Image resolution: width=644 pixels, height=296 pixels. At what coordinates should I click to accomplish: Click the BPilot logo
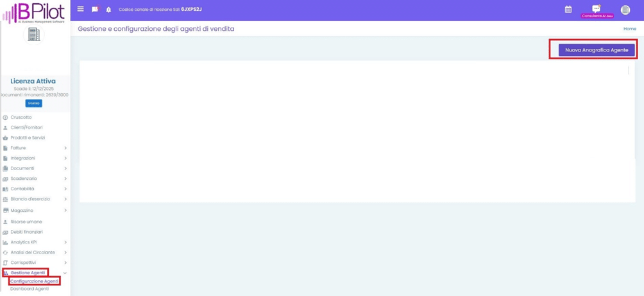(33, 13)
